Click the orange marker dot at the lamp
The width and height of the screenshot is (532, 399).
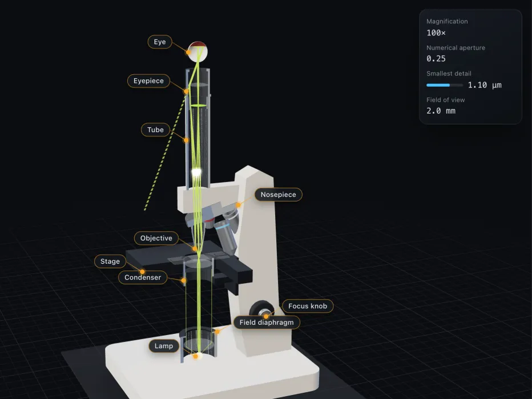pos(195,356)
